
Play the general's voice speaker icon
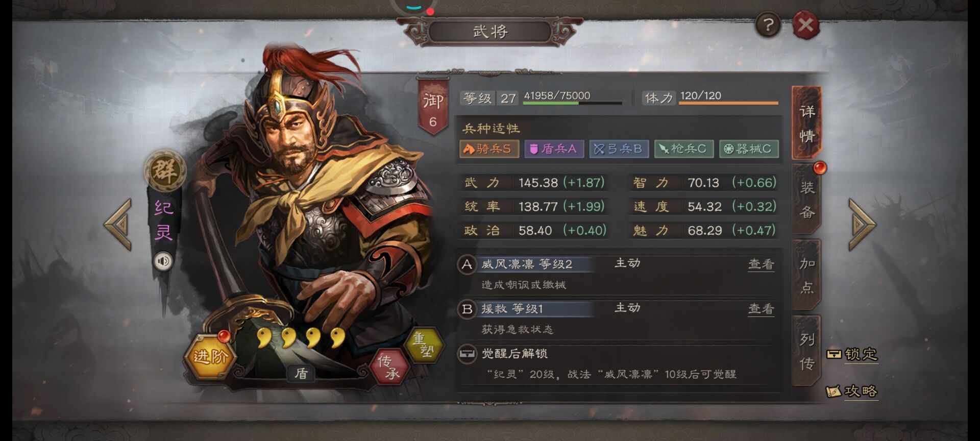[163, 262]
